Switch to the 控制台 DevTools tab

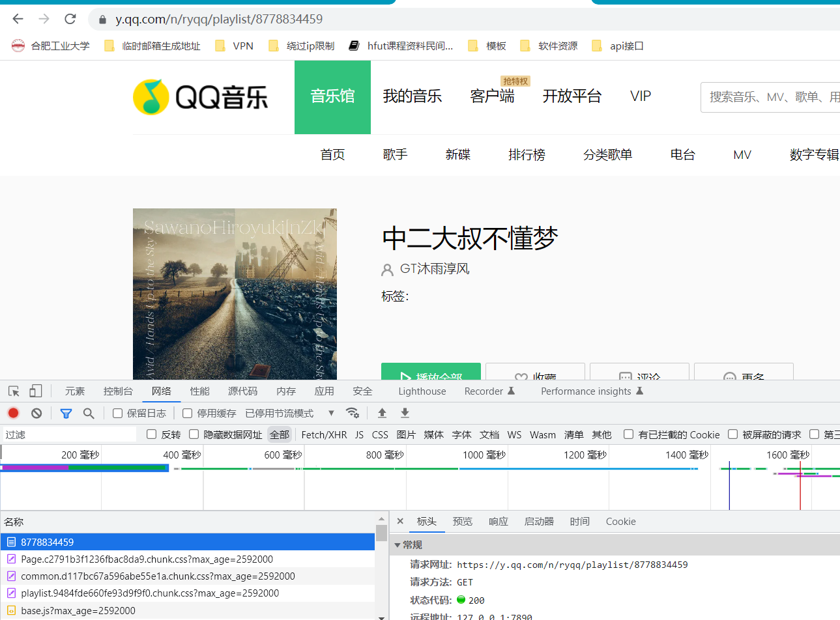pyautogui.click(x=117, y=391)
